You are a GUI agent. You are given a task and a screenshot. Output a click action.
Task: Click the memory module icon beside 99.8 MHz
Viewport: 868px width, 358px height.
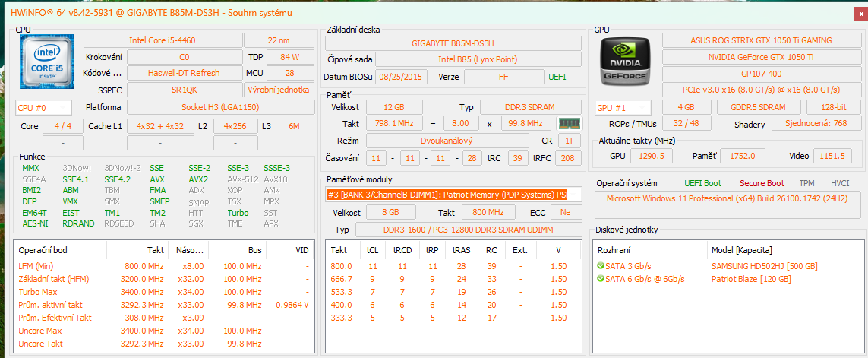pos(568,123)
